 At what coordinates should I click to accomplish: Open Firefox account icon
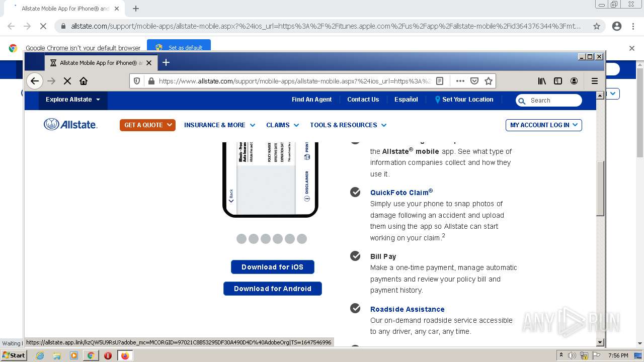[574, 81]
